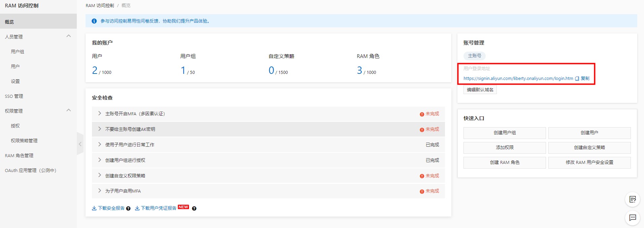This screenshot has height=228, width=644.
Task: Expand the 创建自定义权限策略 check row
Action: coord(100,175)
